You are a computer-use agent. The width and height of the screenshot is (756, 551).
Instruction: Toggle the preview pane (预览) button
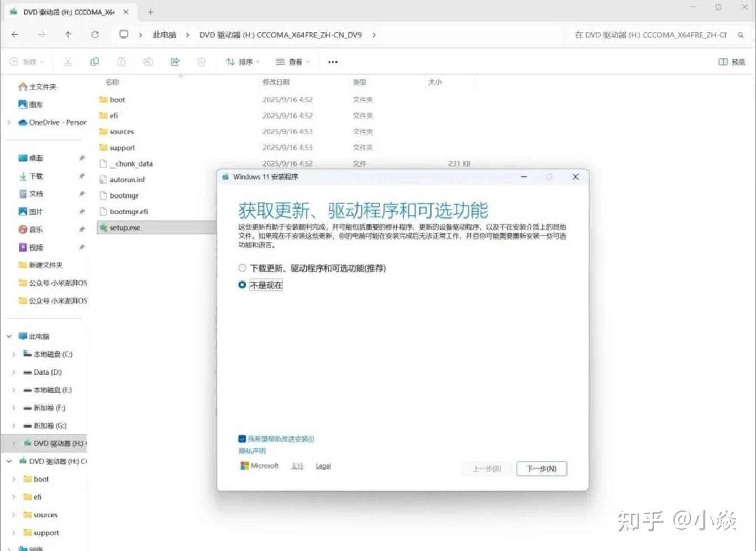point(732,62)
